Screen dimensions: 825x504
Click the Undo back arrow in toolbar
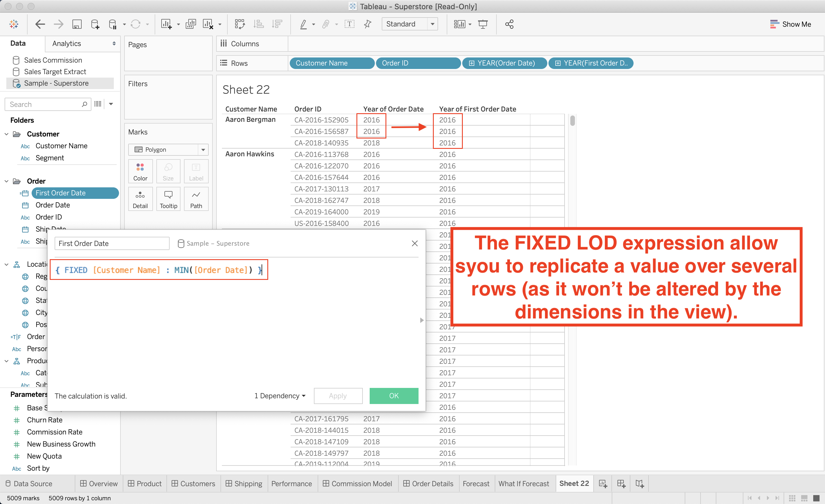(x=40, y=24)
